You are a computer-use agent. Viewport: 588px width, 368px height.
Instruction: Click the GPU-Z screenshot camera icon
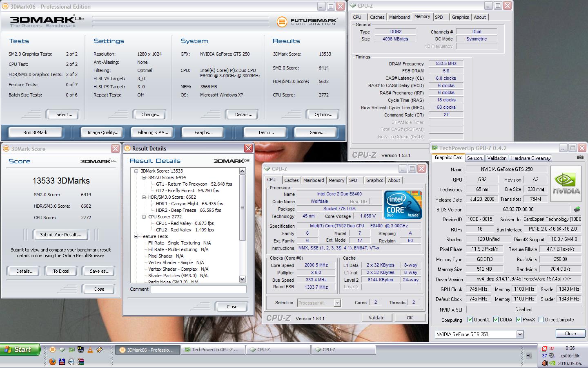[x=580, y=157]
